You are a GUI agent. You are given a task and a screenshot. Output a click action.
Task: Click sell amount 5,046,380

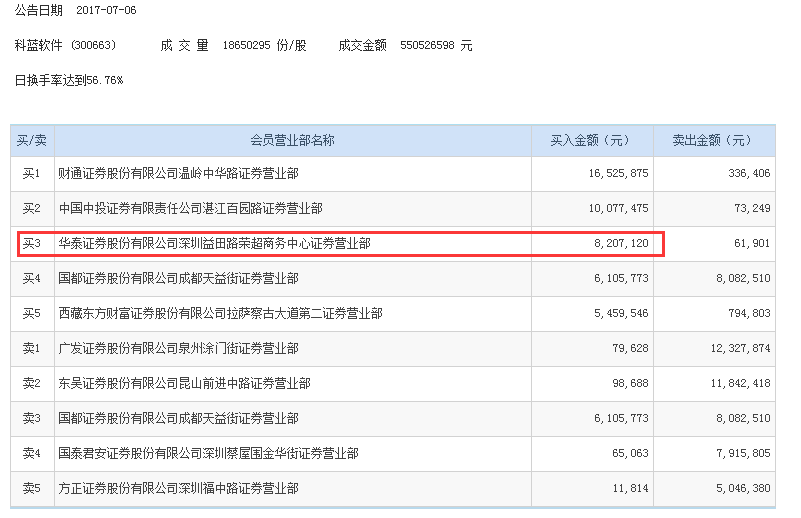click(x=743, y=488)
